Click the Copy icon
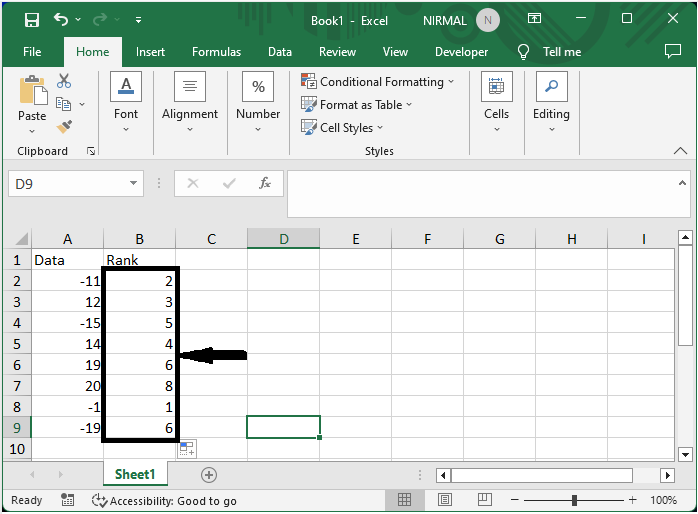Viewport: 698px width, 514px height. (63, 104)
